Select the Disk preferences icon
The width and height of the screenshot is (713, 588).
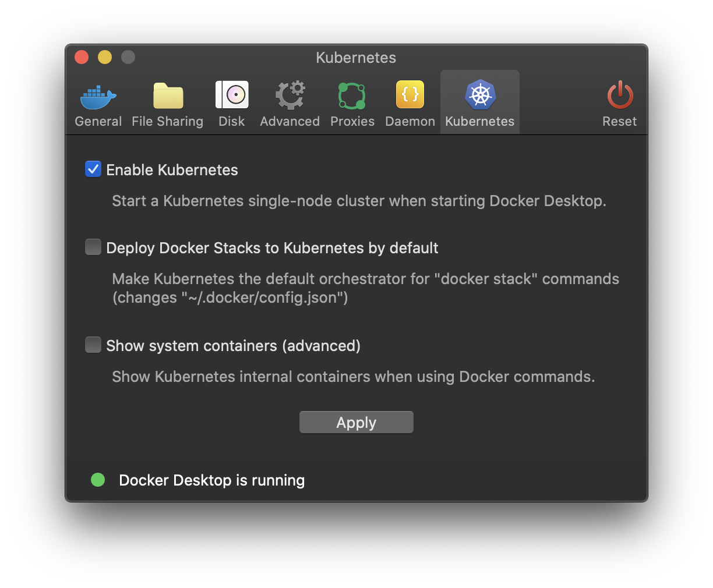(232, 95)
